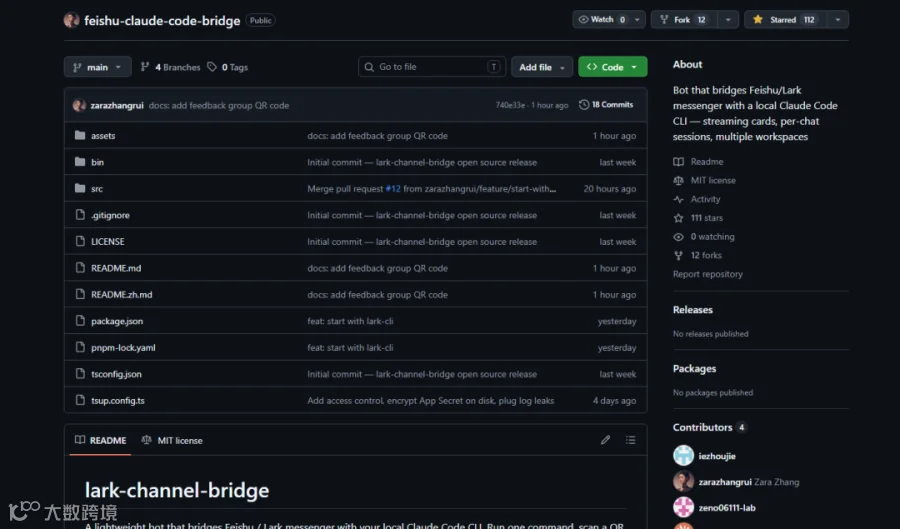
Task: Click the assets folder icon
Action: (80, 135)
